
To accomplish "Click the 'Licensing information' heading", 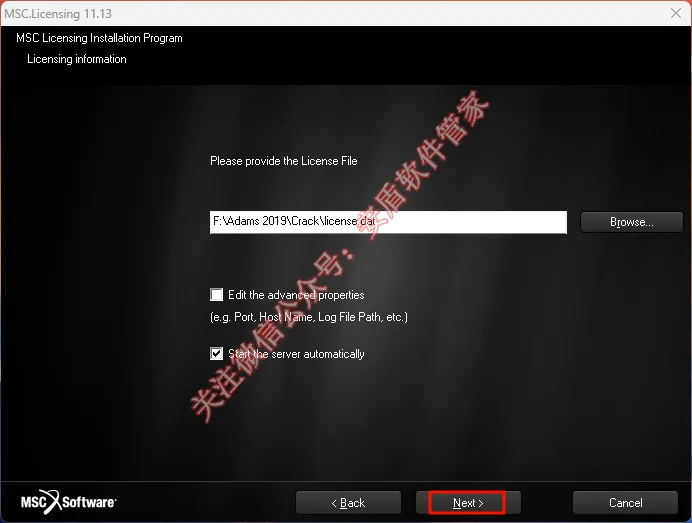I will [x=77, y=59].
